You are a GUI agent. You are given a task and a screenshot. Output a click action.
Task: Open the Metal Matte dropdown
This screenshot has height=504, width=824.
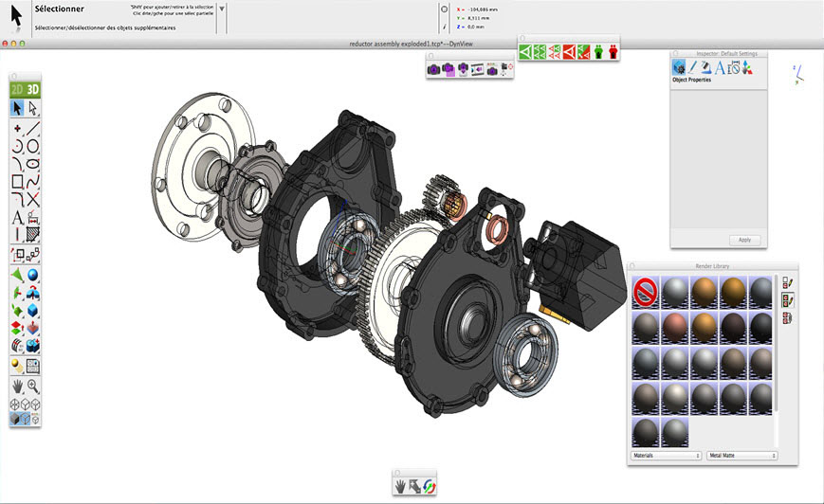point(742,456)
